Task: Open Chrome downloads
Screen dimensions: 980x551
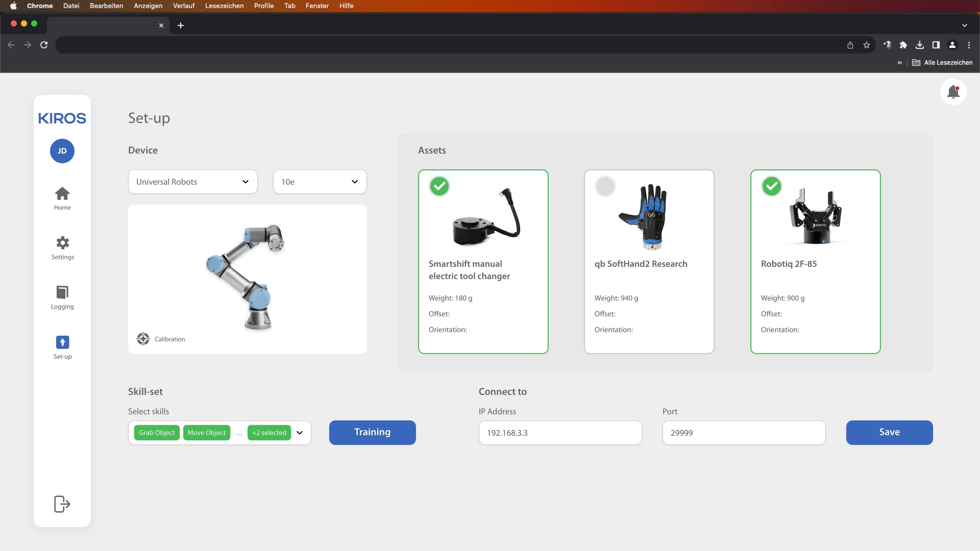Action: tap(920, 45)
